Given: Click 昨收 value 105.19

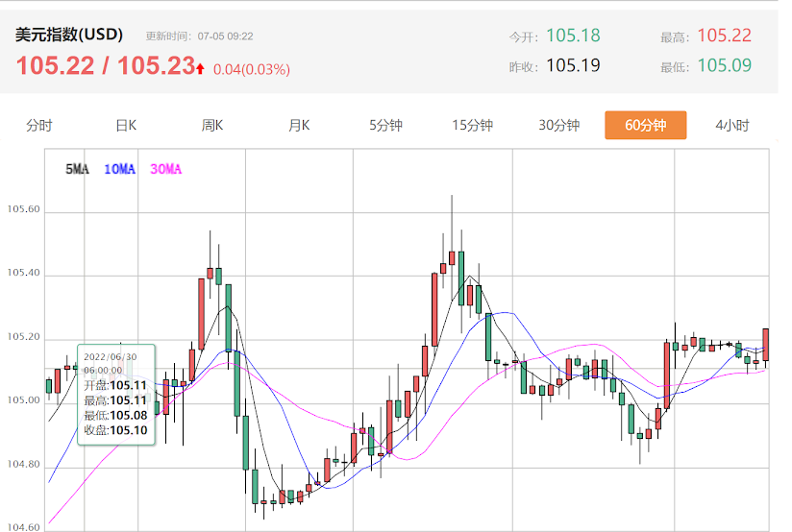Looking at the screenshot, I should (573, 65).
